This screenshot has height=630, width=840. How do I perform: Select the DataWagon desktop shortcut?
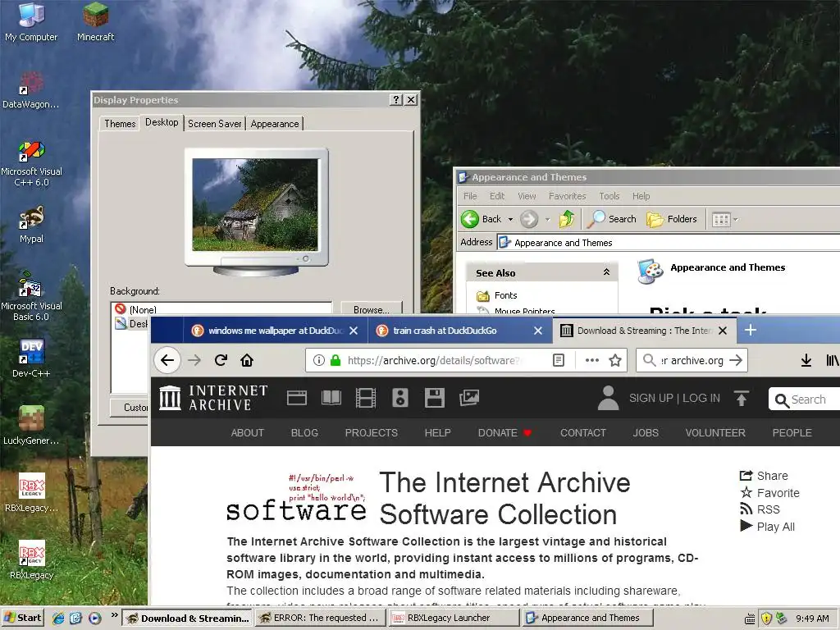(31, 90)
